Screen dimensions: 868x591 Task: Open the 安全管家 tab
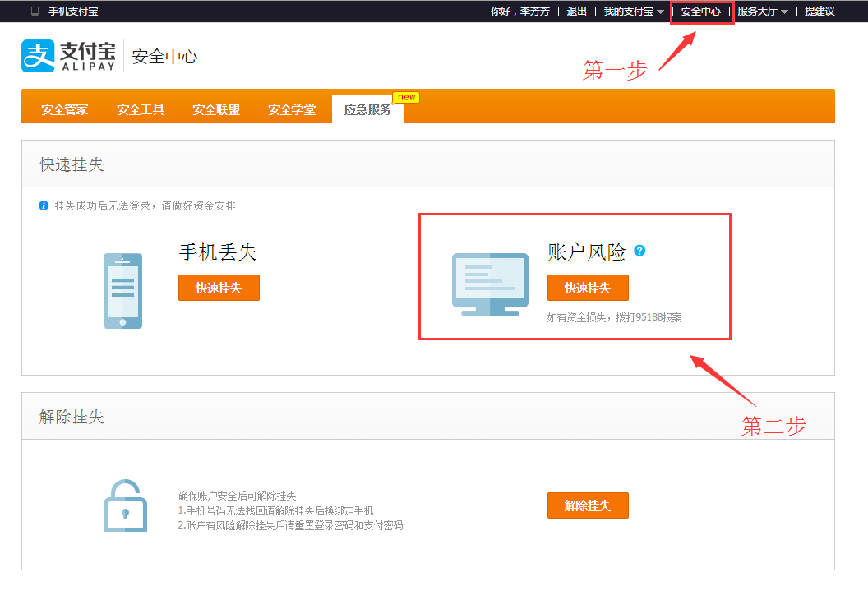65,110
